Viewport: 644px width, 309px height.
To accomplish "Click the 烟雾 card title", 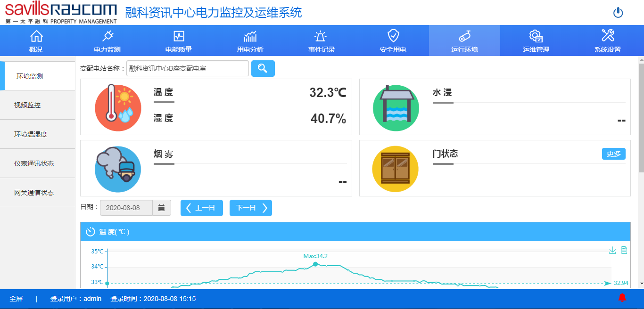I will coord(164,154).
